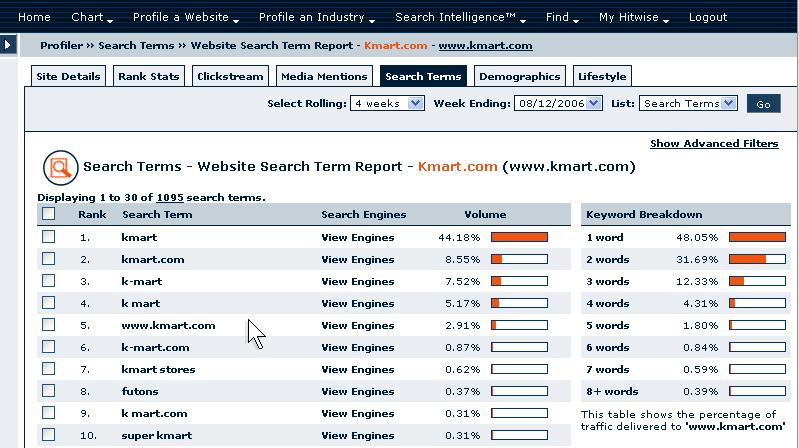
Task: Select the futons row checkbox
Action: coord(48,391)
